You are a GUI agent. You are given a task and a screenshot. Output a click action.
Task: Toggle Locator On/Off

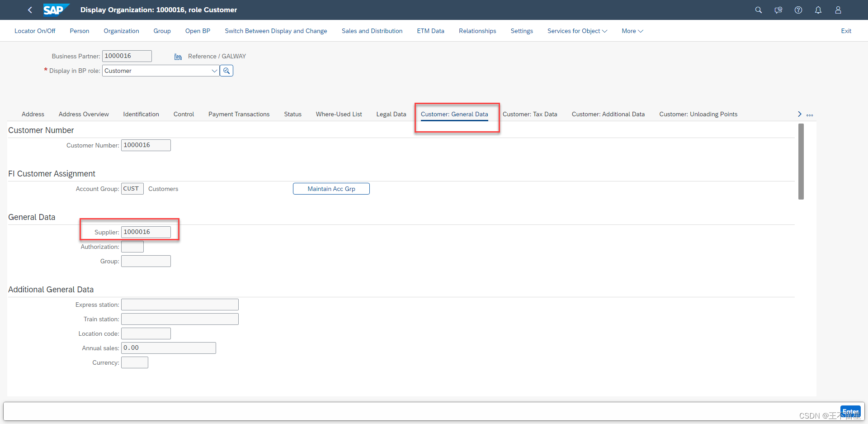tap(35, 31)
